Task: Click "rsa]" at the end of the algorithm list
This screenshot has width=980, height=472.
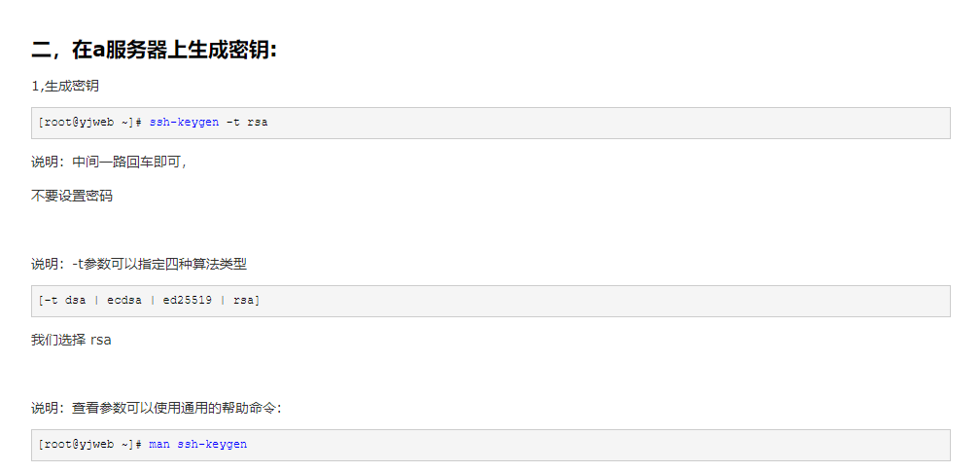Action: pos(247,301)
